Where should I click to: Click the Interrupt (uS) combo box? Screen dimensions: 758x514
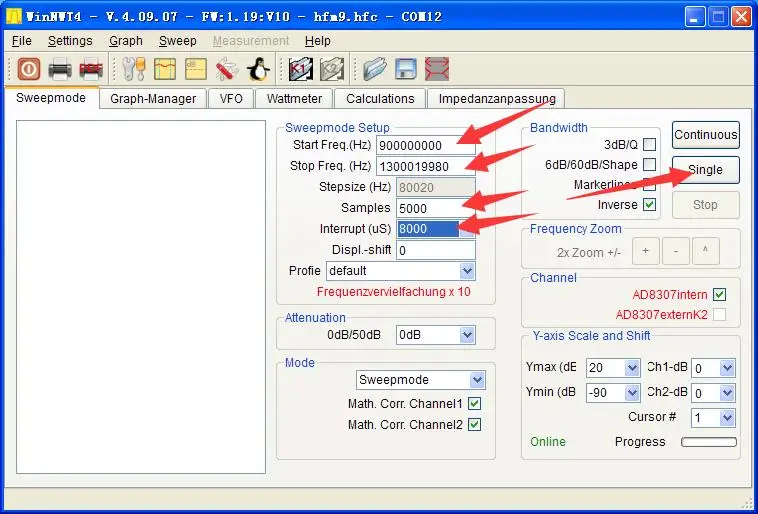[436, 229]
